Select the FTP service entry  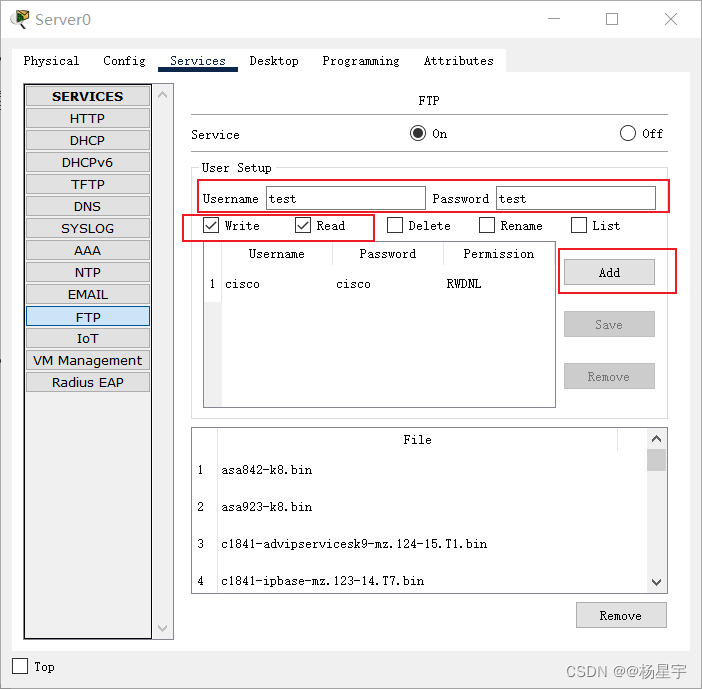pos(88,317)
